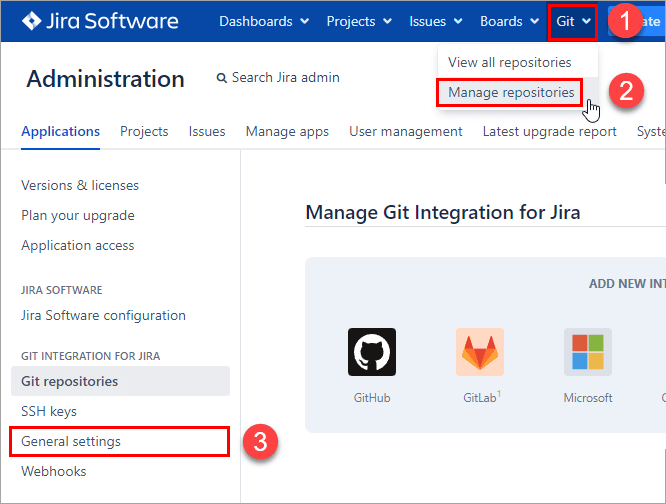Screen dimensions: 666x504
Task: Select the Microsoft integration icon
Action: pyautogui.click(x=588, y=352)
